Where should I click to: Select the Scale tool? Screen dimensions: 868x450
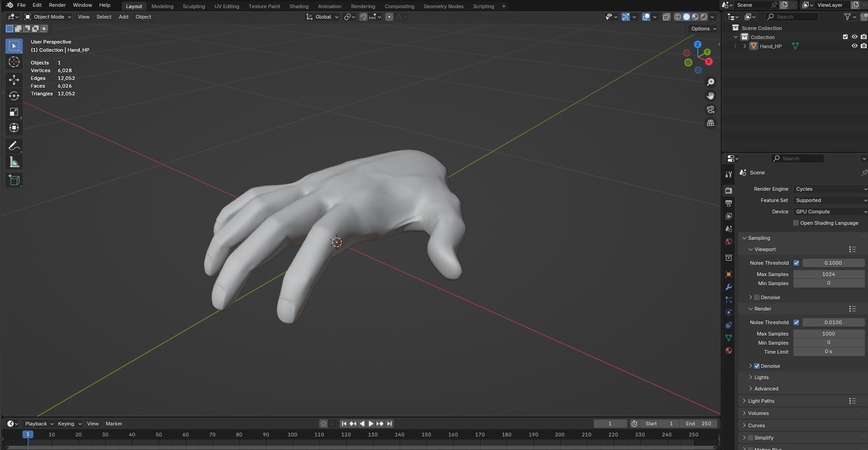pyautogui.click(x=14, y=112)
